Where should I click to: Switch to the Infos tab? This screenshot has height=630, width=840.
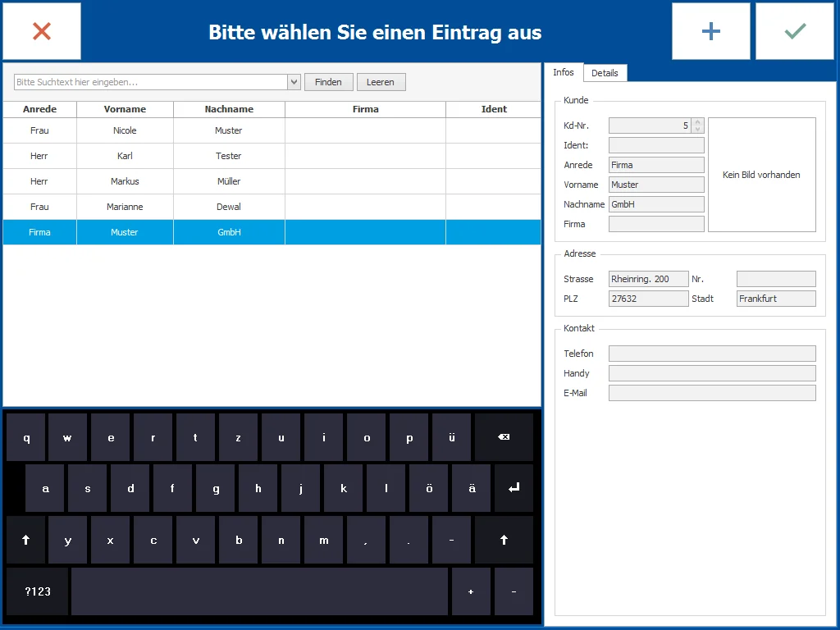click(x=564, y=72)
